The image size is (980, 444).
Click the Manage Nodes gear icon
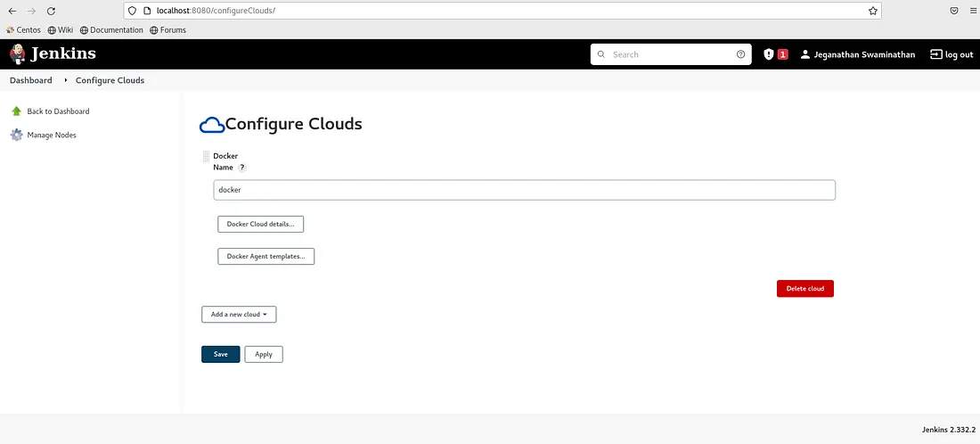tap(17, 135)
